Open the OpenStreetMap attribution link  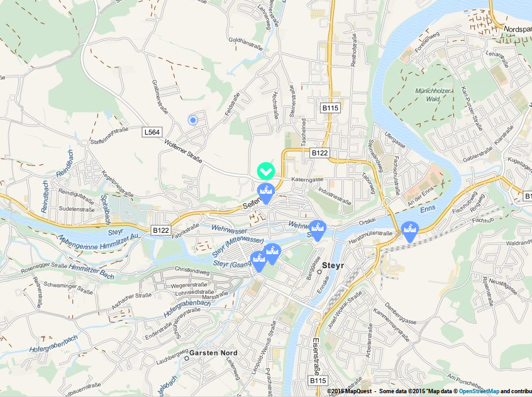click(479, 391)
